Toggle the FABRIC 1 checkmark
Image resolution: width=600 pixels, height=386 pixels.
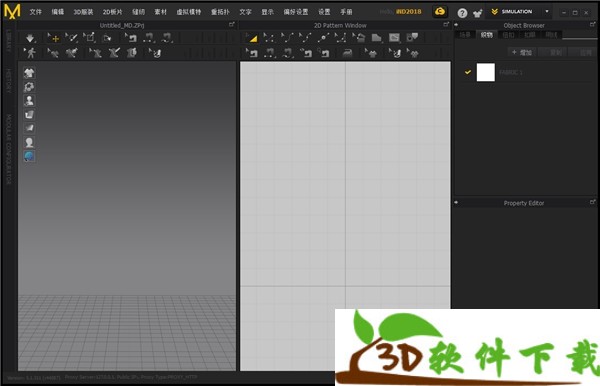tap(468, 72)
